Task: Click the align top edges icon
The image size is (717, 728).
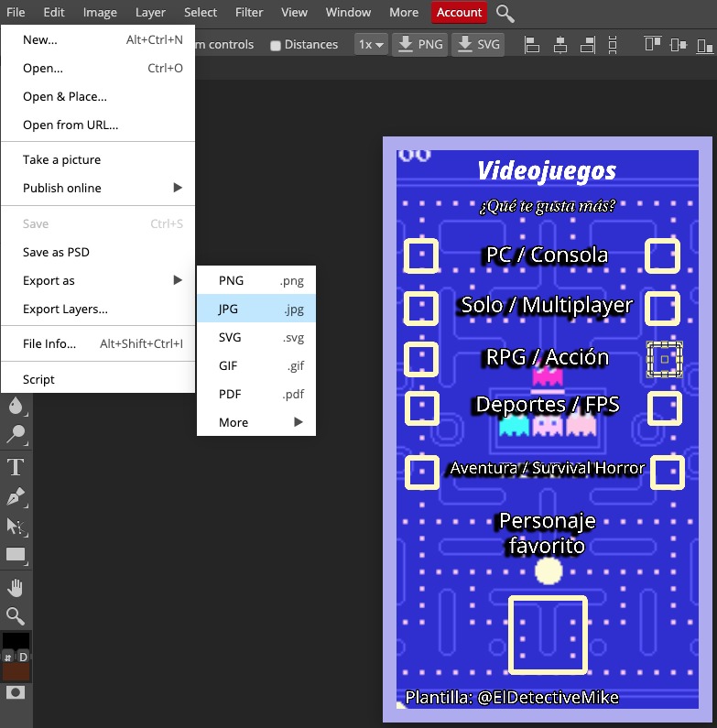Action: click(653, 44)
